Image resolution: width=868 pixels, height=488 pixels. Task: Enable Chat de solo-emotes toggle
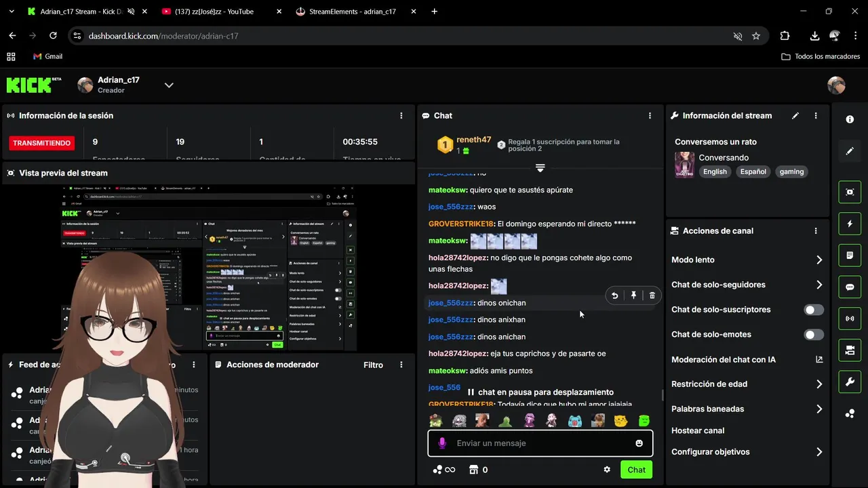pyautogui.click(x=814, y=335)
